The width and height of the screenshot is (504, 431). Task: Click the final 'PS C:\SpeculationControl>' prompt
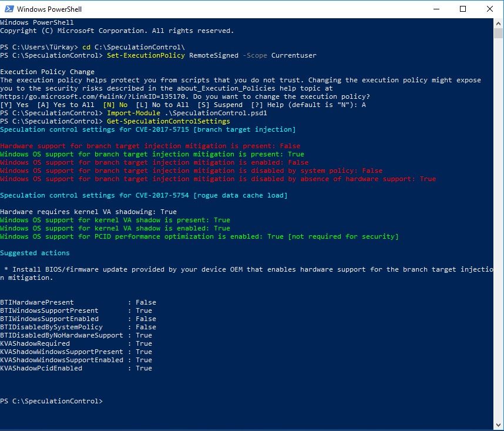click(x=52, y=401)
